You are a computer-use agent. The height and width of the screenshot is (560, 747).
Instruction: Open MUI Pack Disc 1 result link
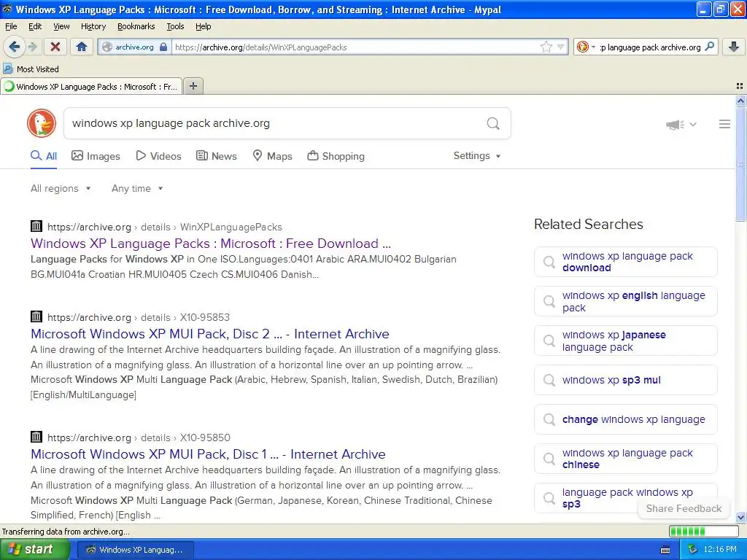click(x=208, y=454)
